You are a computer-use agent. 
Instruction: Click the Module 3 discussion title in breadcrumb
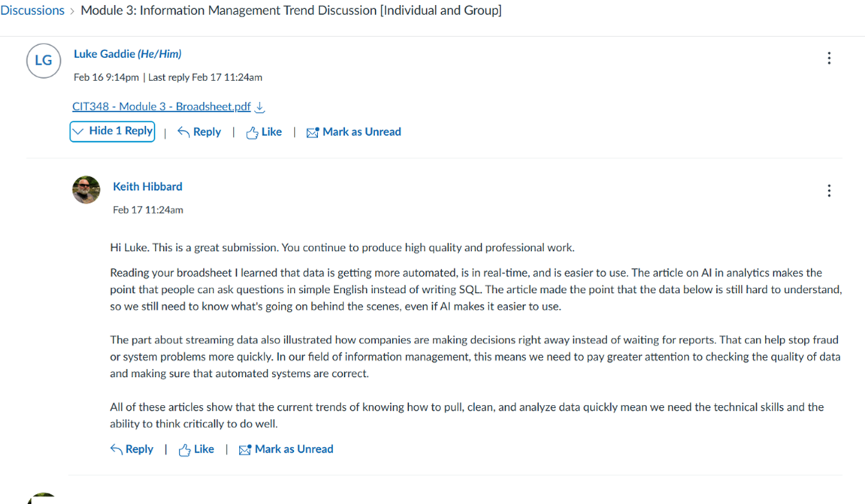point(291,11)
